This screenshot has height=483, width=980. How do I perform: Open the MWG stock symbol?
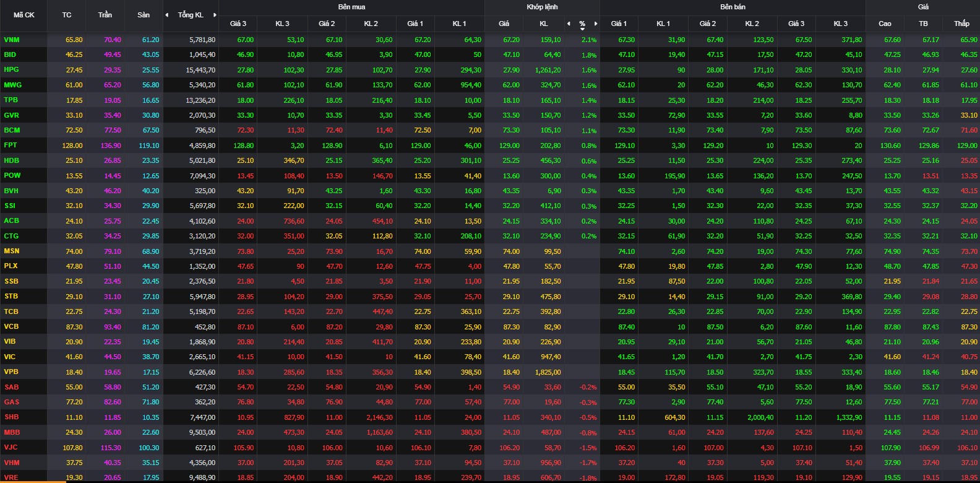[12, 85]
